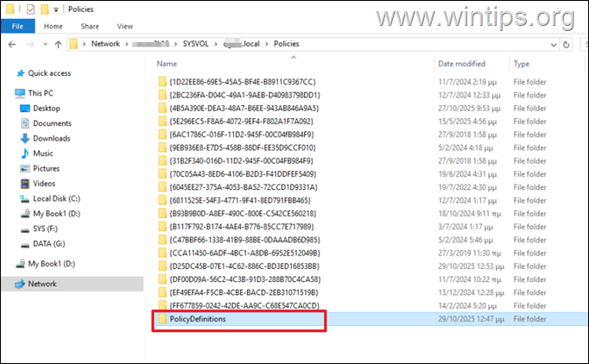Select folder {CCA11450-6ADF-4BC1-A8DB-6952E512049B}
The image size is (589, 364).
tap(244, 253)
